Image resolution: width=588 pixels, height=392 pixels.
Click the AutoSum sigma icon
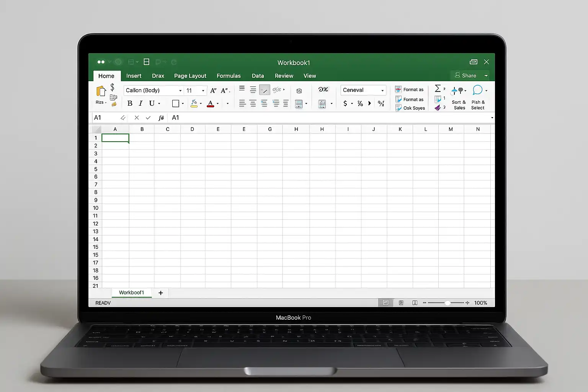[438, 89]
